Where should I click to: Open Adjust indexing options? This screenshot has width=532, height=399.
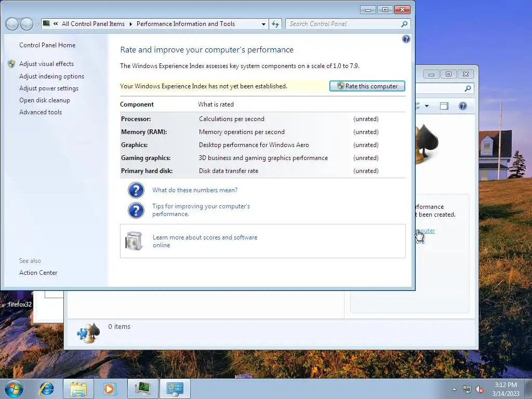pyautogui.click(x=51, y=76)
